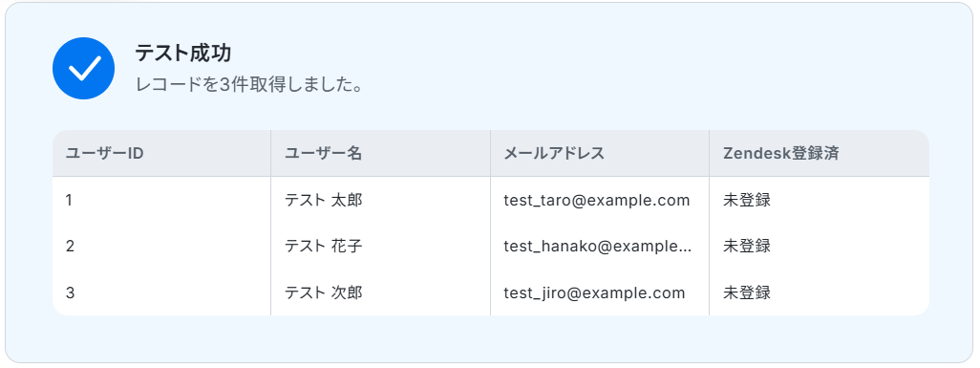
Task: Click the ユーザー名 column header
Action: [x=380, y=153]
